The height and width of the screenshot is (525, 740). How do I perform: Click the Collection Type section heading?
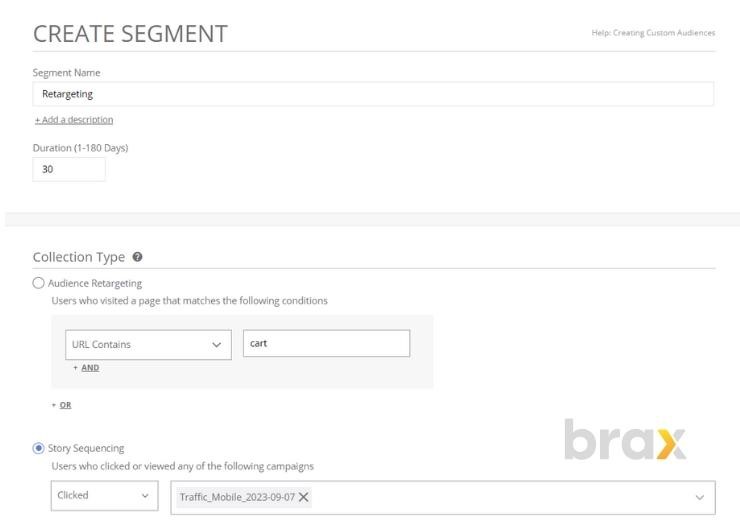pos(79,257)
